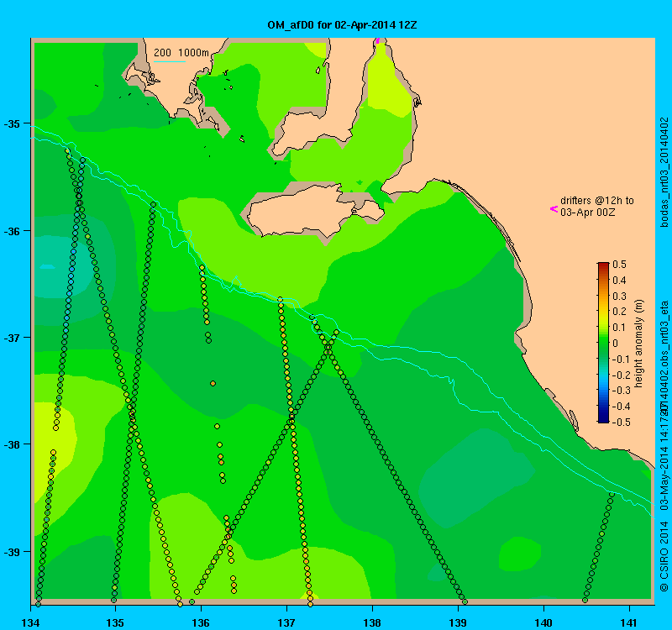
Task: Click the magenta drifter marker at top coastline
Action: click(x=377, y=40)
